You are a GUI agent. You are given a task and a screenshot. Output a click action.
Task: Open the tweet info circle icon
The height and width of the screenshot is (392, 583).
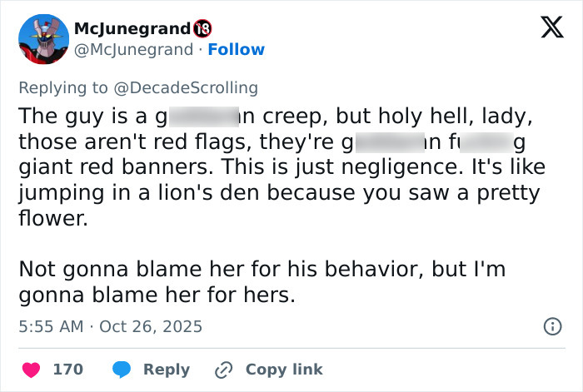(551, 326)
